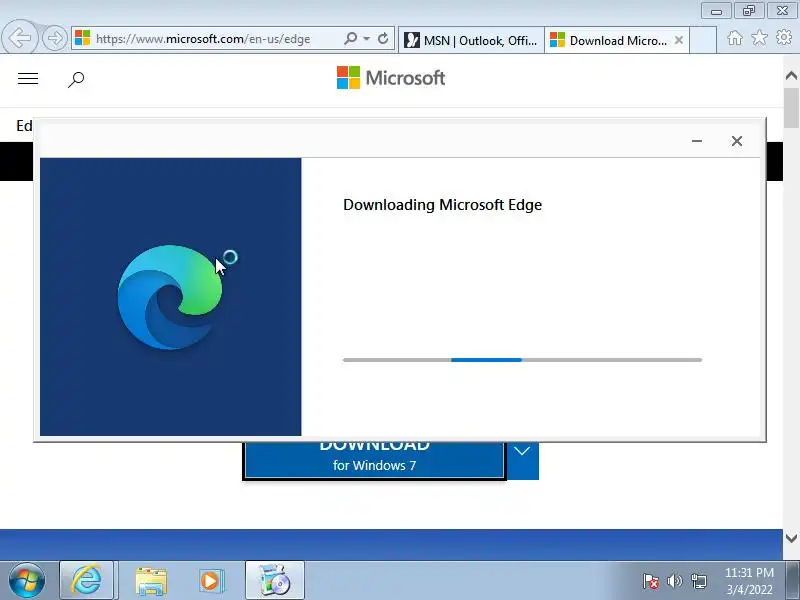This screenshot has height=600, width=800.
Task: Click the browser Back arrow button
Action: (x=19, y=37)
